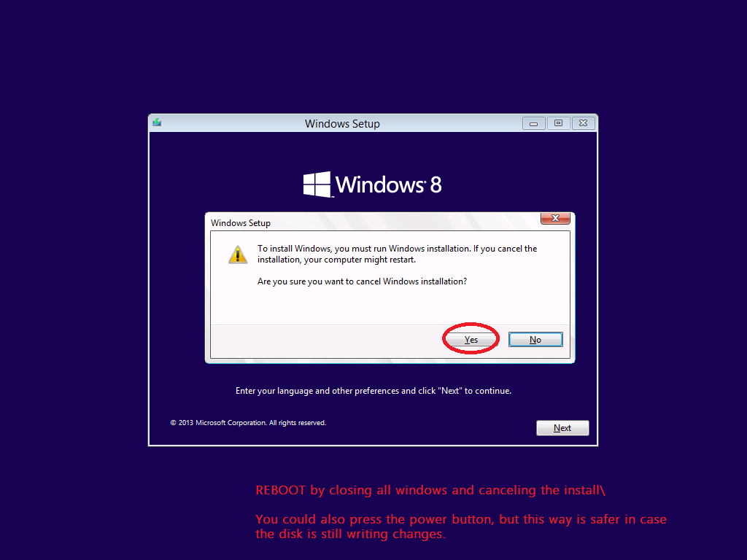Click the Next button in Windows Setup
Screen dimensions: 747x560
(x=562, y=427)
